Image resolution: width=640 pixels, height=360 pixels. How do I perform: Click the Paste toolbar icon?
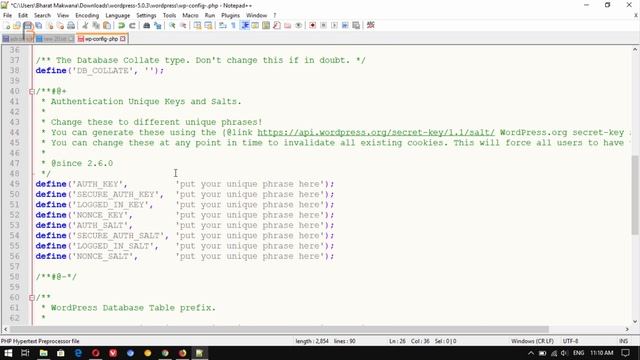107,25
